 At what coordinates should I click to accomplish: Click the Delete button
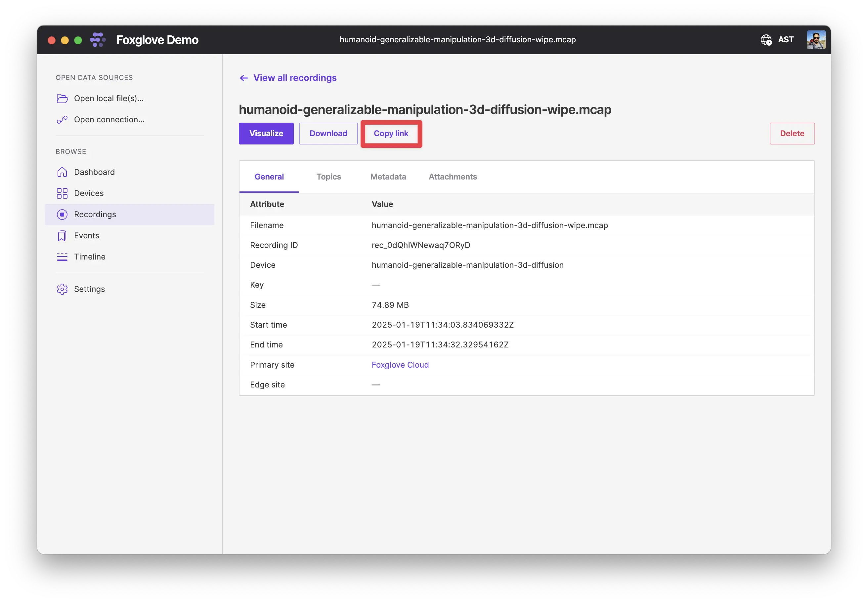click(x=792, y=133)
